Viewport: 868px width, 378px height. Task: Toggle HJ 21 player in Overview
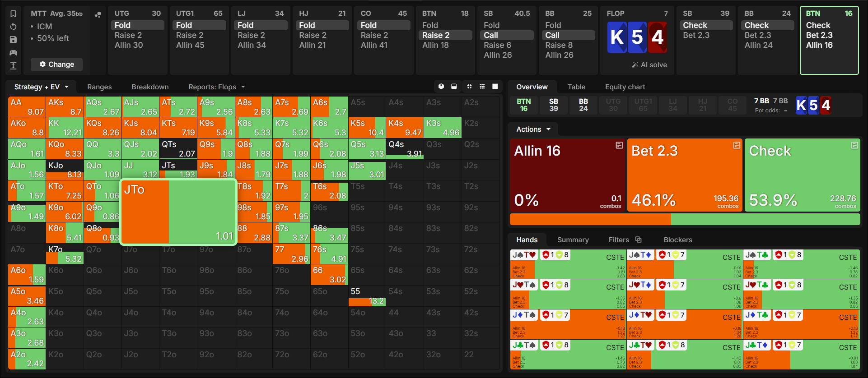pyautogui.click(x=703, y=105)
